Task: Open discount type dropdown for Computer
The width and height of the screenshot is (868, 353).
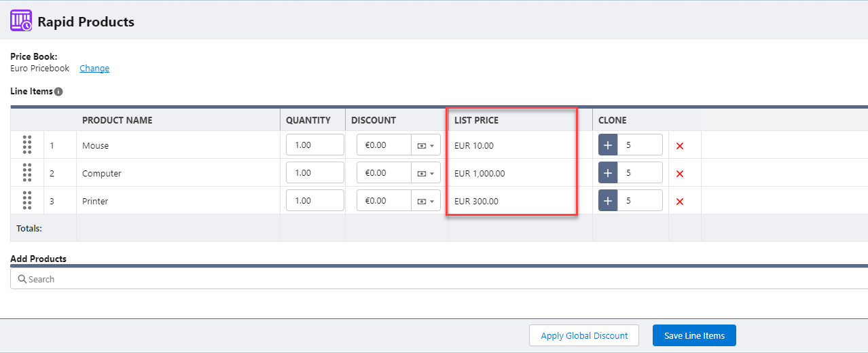Action: pos(426,173)
